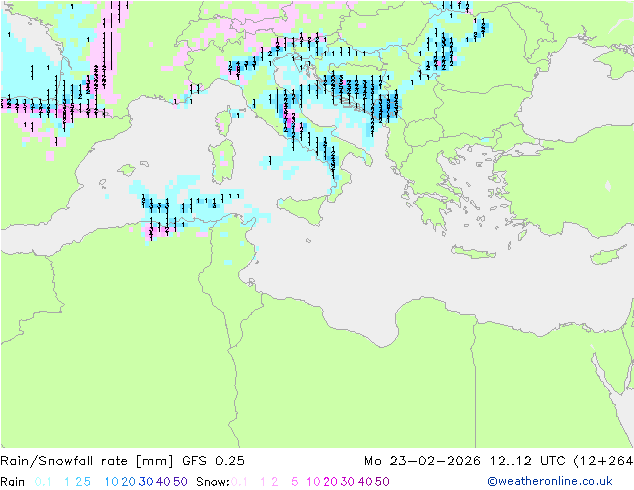Select the Snow legend value 30
This screenshot has height=490, width=634.
[x=348, y=482]
